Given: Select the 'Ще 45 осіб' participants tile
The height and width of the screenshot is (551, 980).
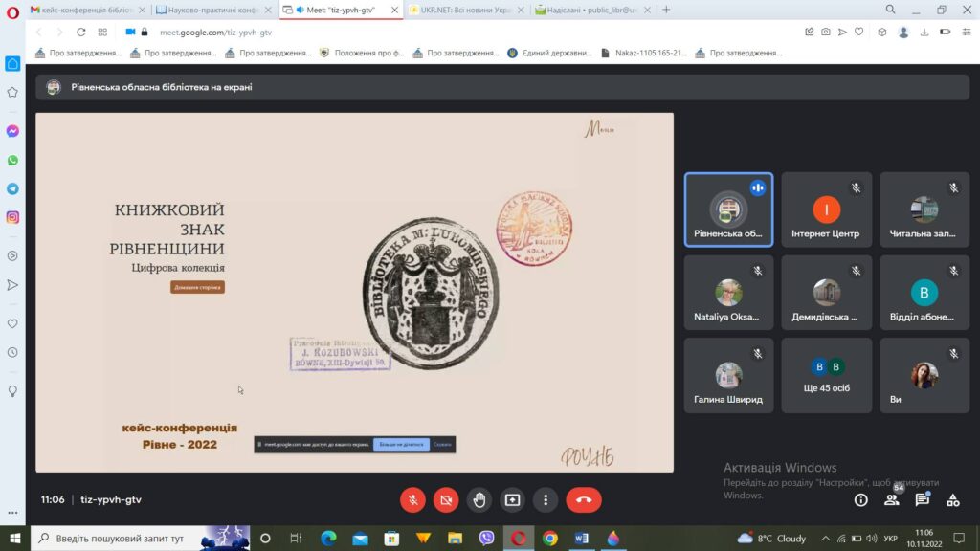Looking at the screenshot, I should (x=826, y=375).
